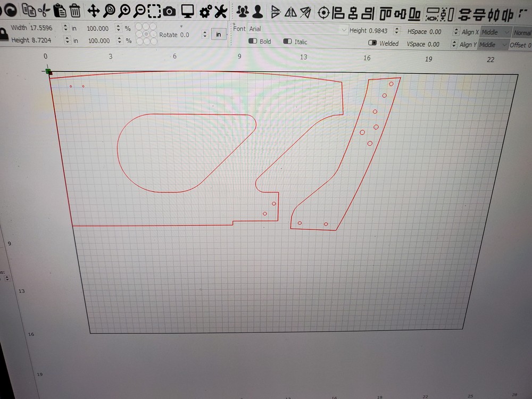Click the Width value stepper arrows
Screen dimensions: 532x399
65,28
